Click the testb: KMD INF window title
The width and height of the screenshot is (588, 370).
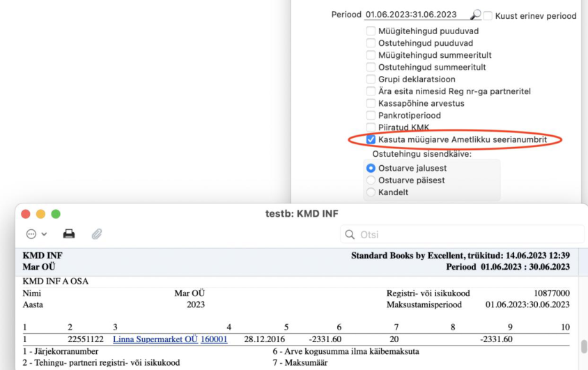click(302, 214)
